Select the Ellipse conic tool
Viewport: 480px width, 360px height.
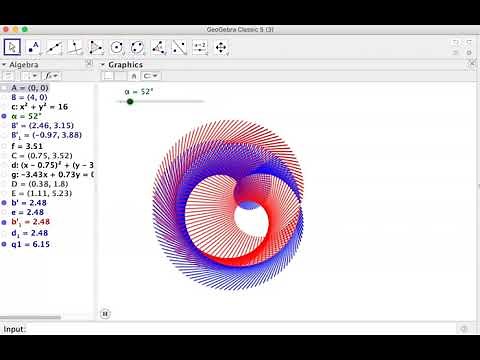137,47
